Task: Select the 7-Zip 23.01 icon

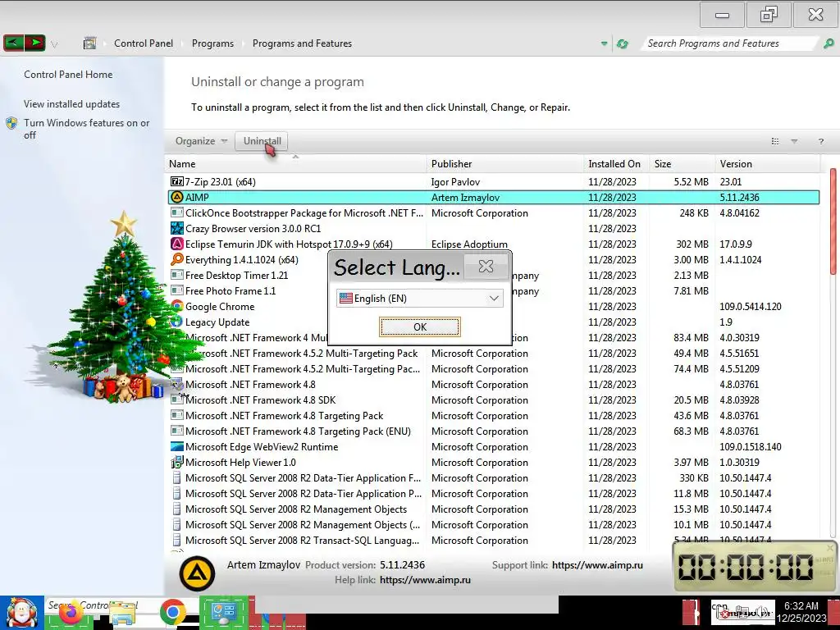Action: 177,181
